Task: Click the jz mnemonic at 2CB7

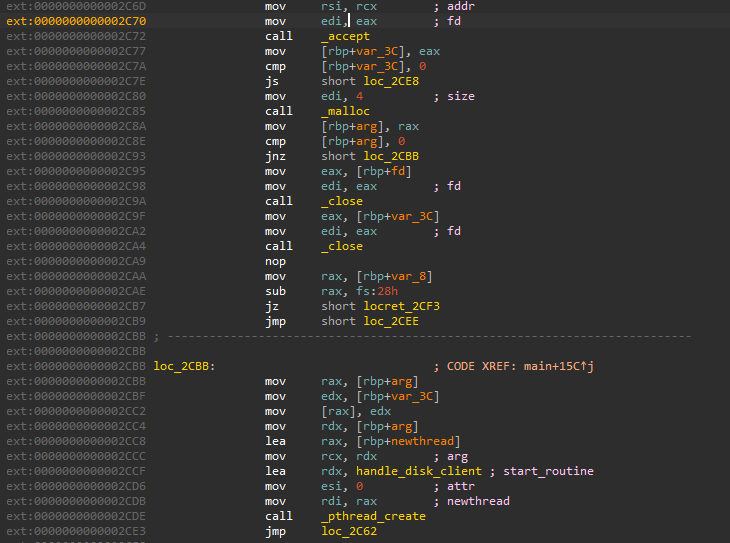Action: coord(272,306)
